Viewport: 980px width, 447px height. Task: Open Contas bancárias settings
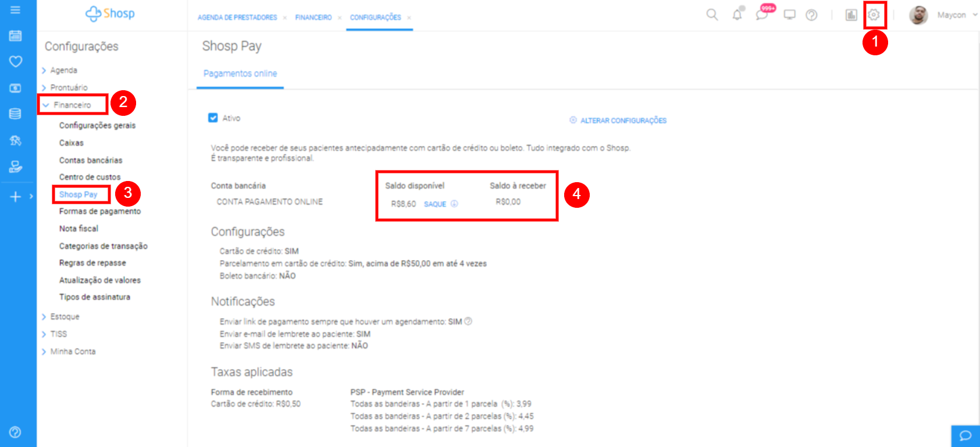pyautogui.click(x=91, y=160)
